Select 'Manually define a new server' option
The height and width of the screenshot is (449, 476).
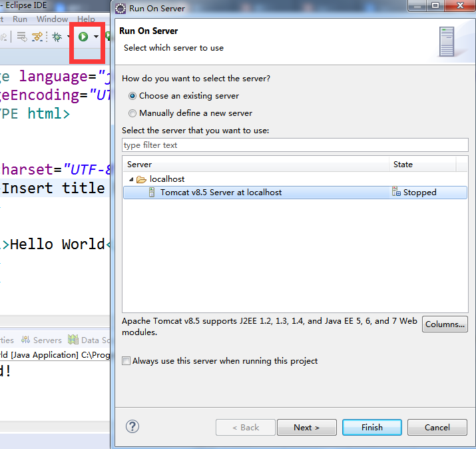coord(132,113)
